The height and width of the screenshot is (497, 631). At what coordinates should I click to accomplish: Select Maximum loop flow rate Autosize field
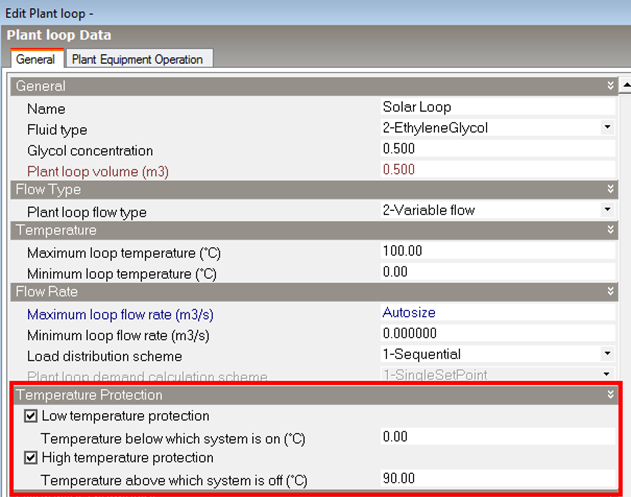[x=497, y=313]
